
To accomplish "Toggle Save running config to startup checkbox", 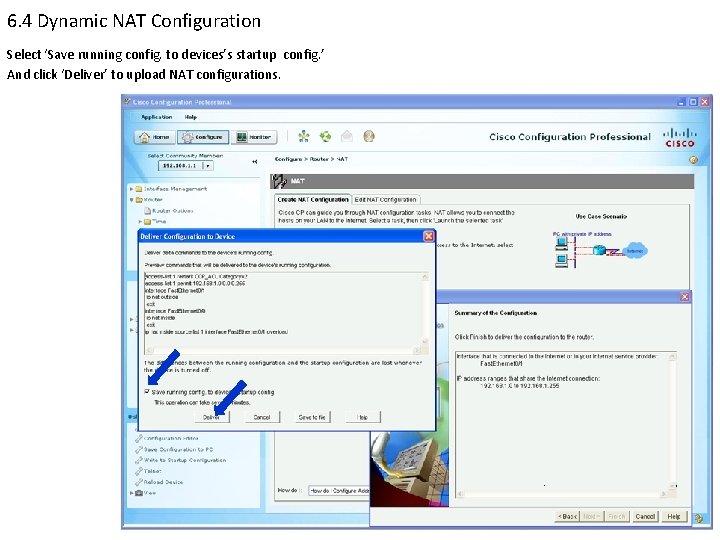I will coord(147,392).
